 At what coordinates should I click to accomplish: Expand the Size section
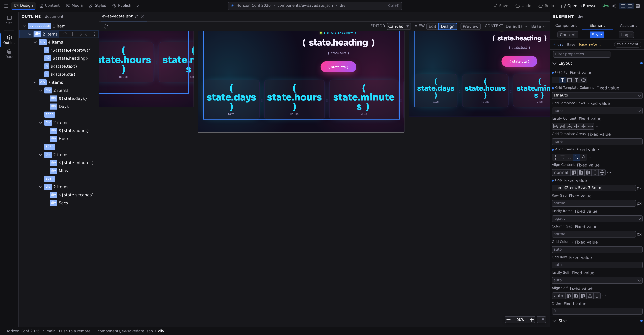pyautogui.click(x=554, y=321)
